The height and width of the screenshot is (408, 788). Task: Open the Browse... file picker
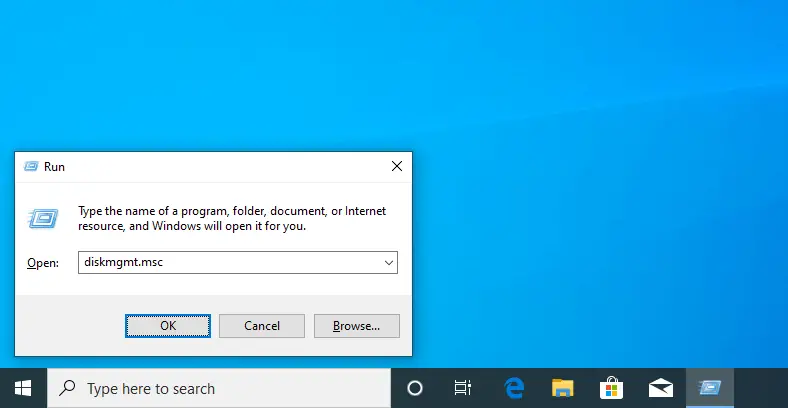(356, 326)
